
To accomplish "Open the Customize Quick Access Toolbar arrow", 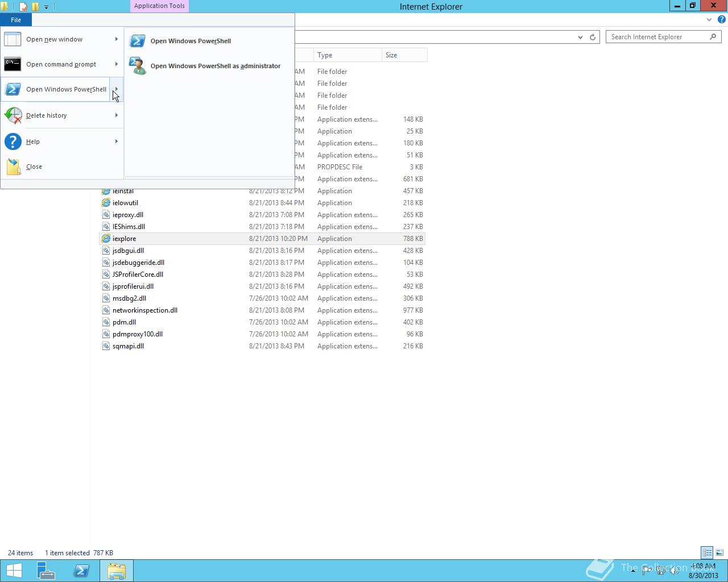I will pyautogui.click(x=46, y=7).
